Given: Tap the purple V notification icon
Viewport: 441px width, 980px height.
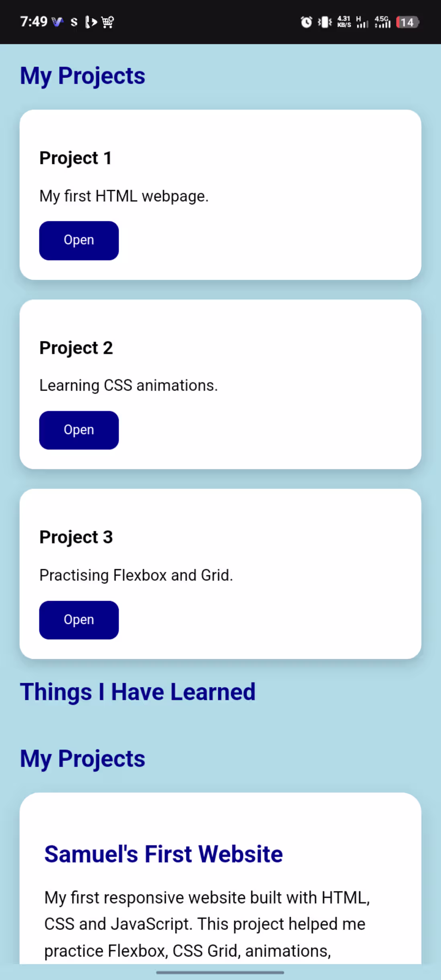Looking at the screenshot, I should point(58,22).
